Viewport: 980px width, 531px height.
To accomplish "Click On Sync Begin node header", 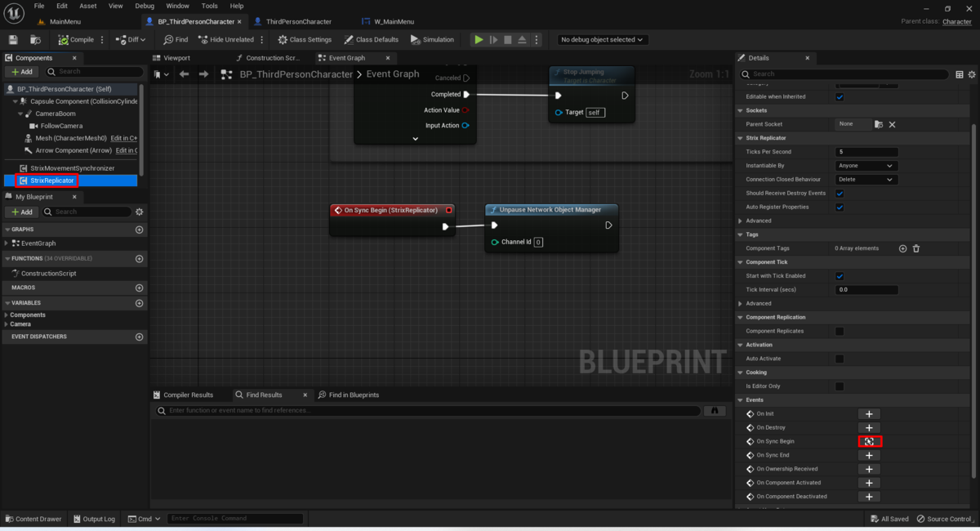I will (391, 210).
